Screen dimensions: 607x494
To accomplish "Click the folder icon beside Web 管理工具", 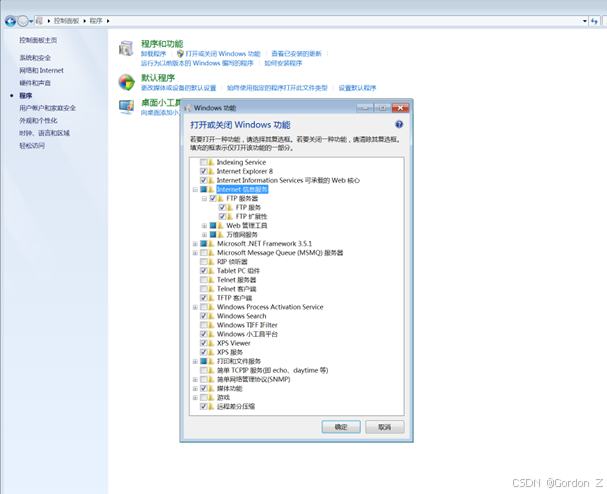I will tap(221, 225).
